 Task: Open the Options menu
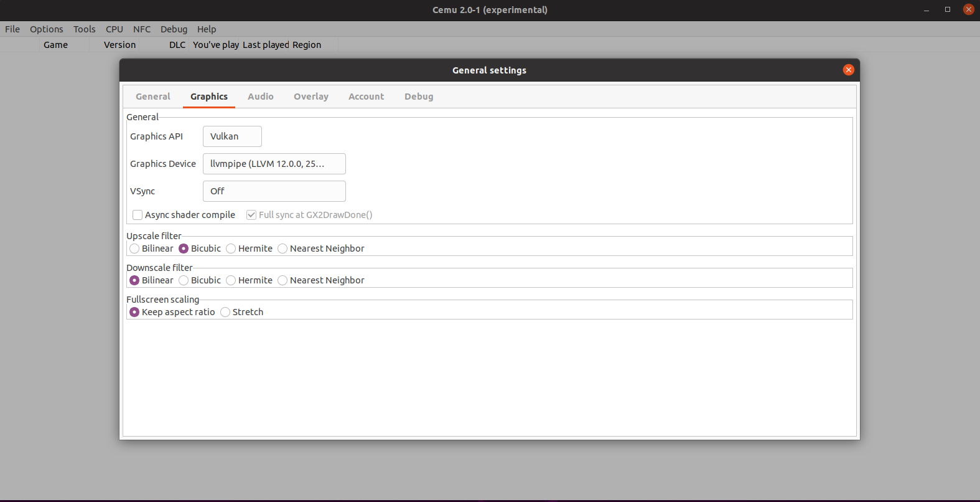(x=46, y=29)
